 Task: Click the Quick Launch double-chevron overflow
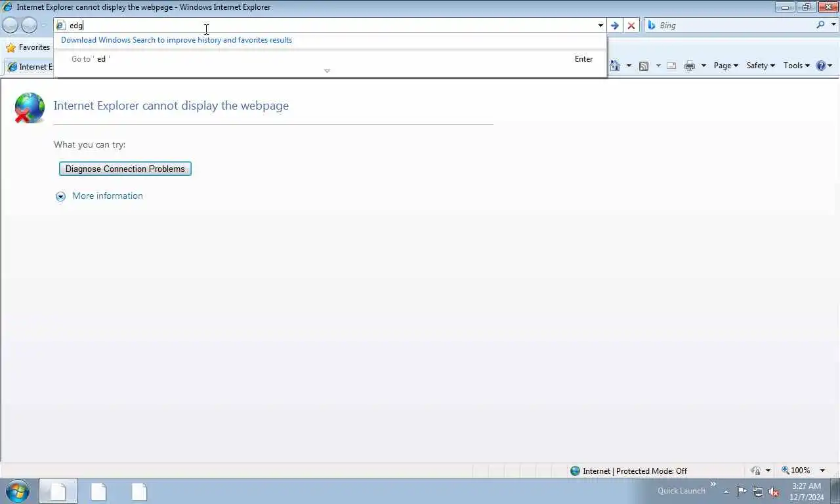click(x=713, y=484)
